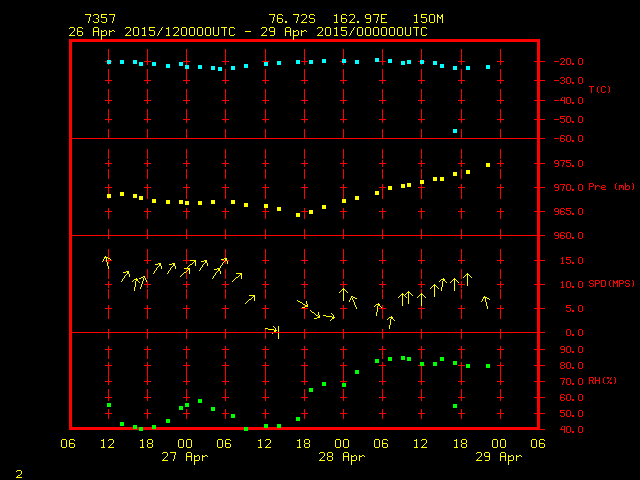This screenshot has height=480, width=640.
Task: Click the first wind arrow at the left edge
Action: coord(106,261)
